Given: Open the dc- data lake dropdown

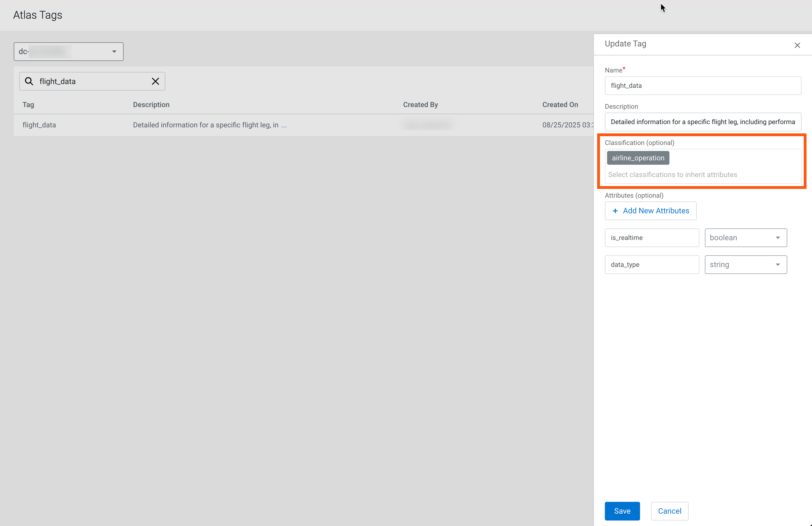Looking at the screenshot, I should tap(68, 52).
